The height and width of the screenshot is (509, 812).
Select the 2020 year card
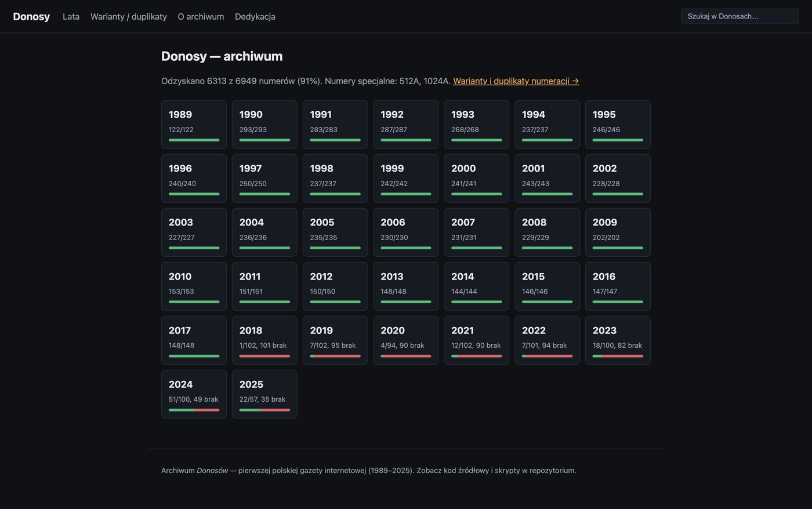(406, 340)
